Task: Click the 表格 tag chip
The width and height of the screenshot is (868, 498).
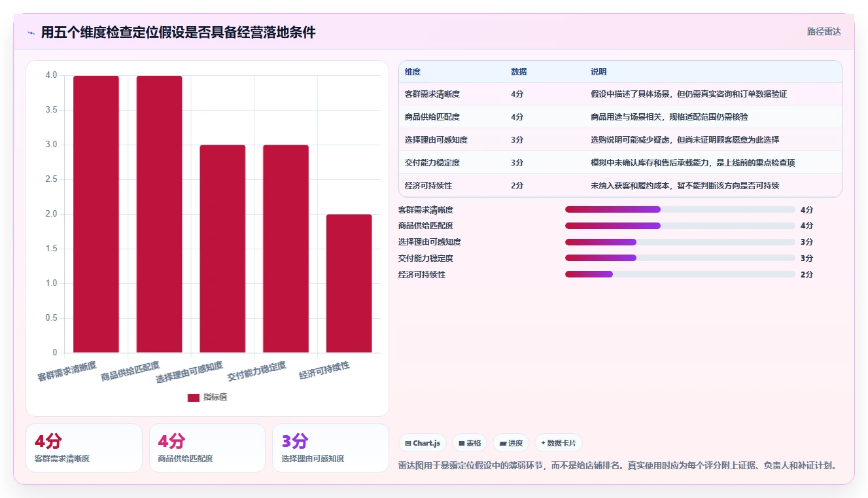Action: point(470,443)
